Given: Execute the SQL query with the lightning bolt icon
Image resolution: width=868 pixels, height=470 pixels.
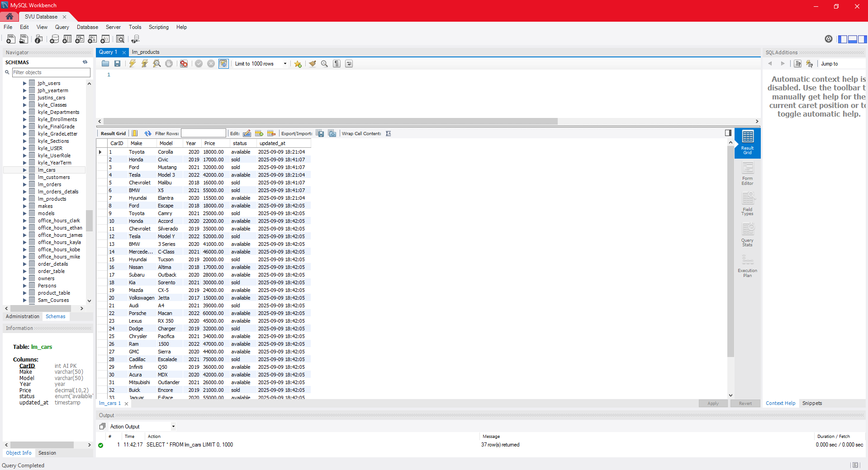Looking at the screenshot, I should [132, 64].
